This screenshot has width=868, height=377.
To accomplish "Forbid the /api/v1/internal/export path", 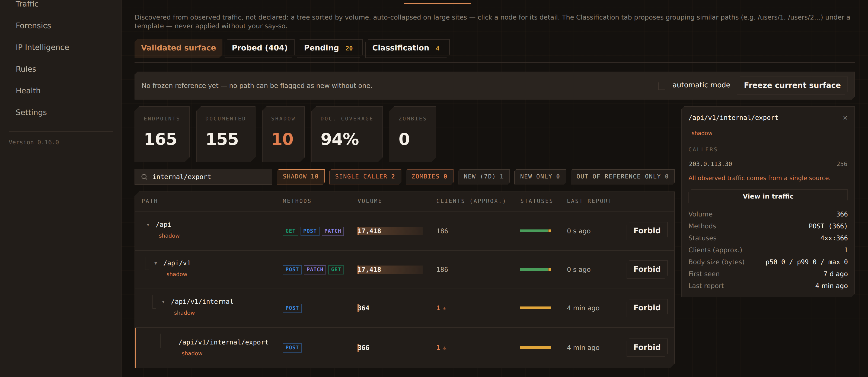I will (x=647, y=347).
